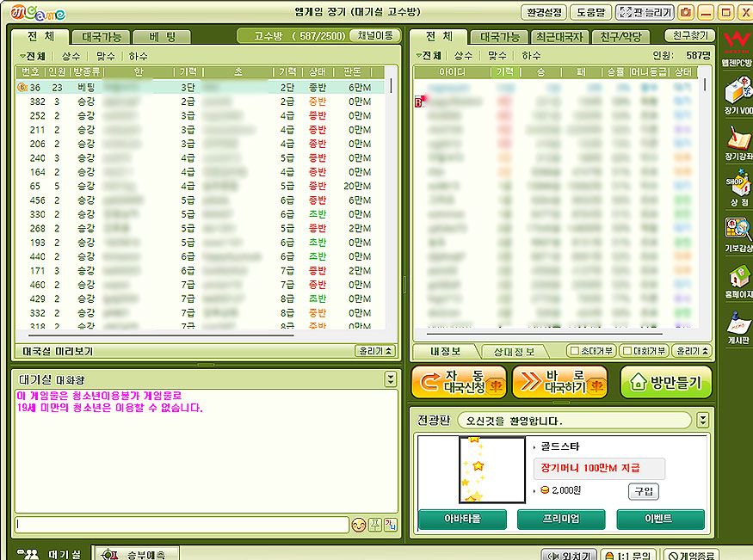Click the camera screenshot icon in title bar
The image size is (753, 560).
[x=686, y=12]
